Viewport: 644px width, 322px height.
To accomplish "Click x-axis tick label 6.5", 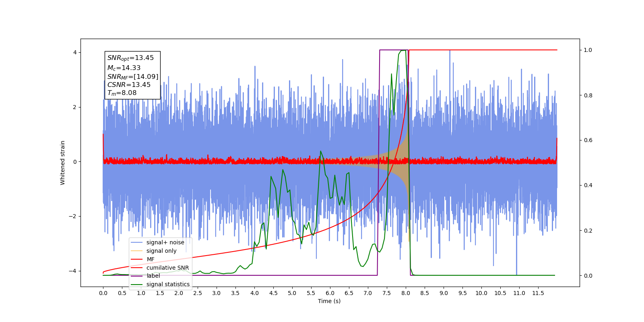I will click(349, 293).
